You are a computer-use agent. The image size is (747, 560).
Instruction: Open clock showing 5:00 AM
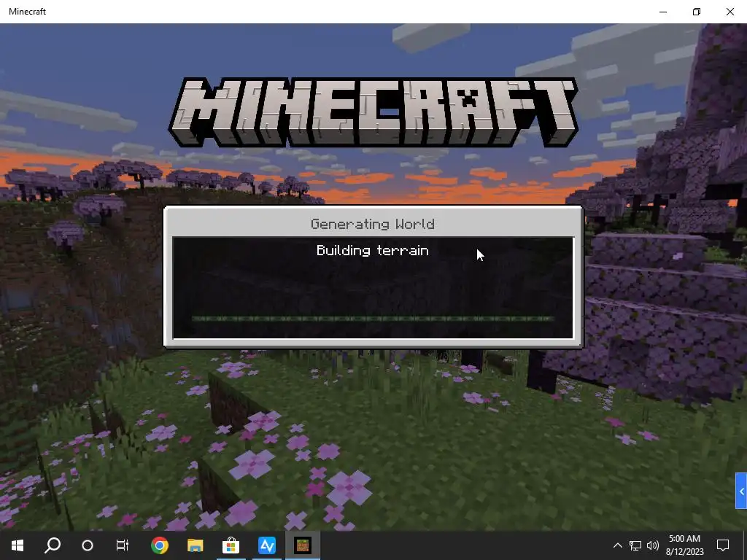click(684, 545)
